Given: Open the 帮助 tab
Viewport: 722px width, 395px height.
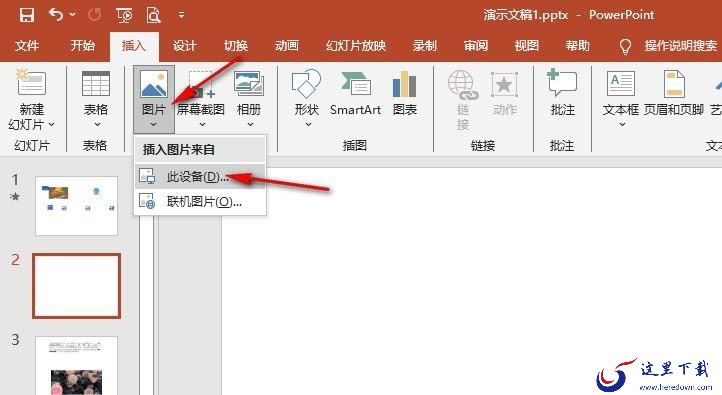Looking at the screenshot, I should [577, 46].
